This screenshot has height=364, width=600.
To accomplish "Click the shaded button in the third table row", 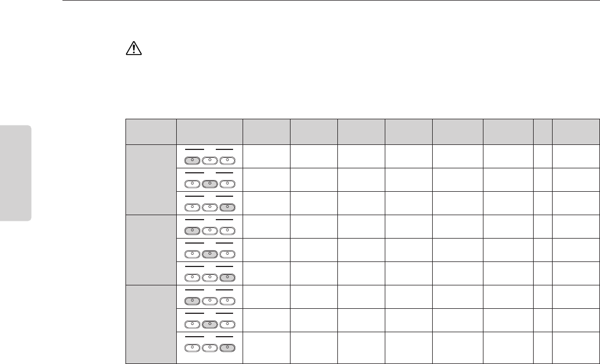I will coord(228,207).
